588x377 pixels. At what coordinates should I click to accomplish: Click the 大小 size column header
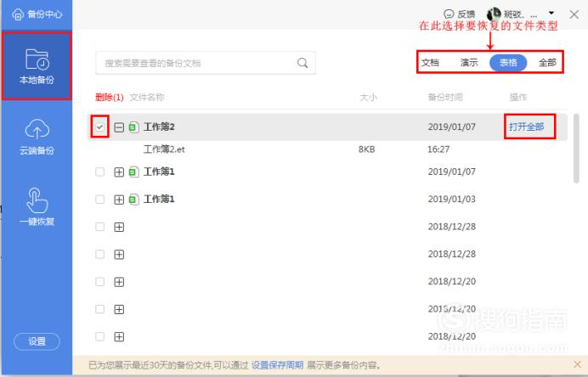click(368, 98)
